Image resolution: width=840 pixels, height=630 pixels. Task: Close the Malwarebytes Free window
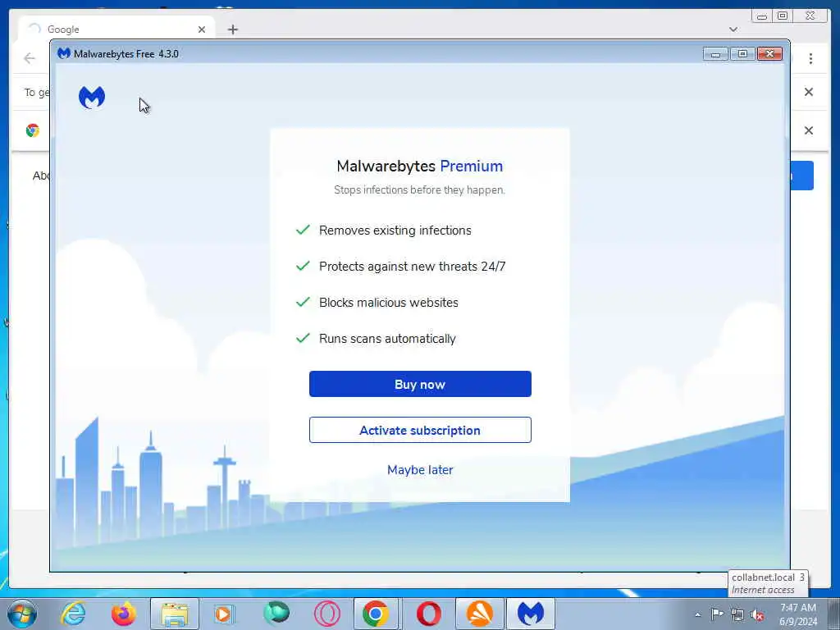coord(769,53)
